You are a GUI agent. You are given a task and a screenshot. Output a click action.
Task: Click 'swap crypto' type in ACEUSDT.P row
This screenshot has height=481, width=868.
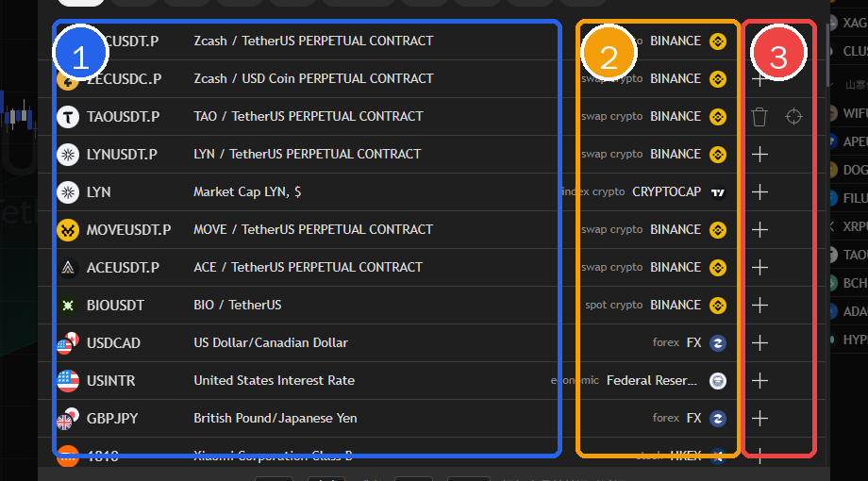tap(611, 267)
